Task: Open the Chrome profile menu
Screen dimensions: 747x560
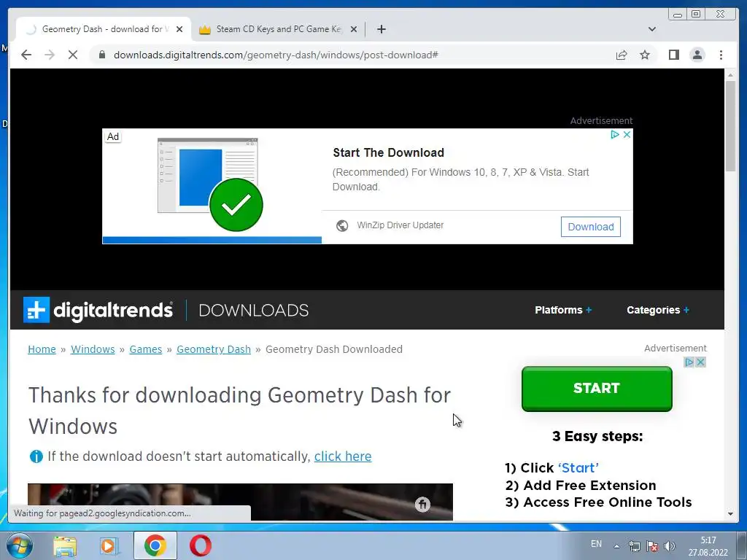Action: click(697, 55)
